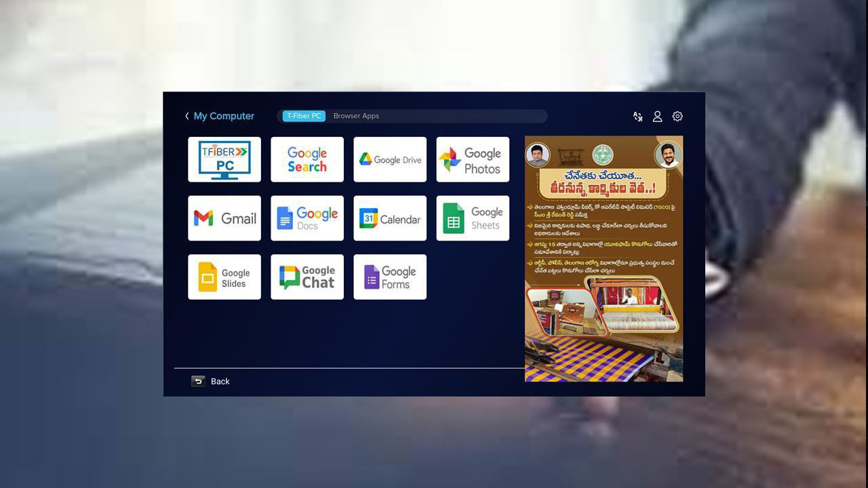Open Google Forms app
This screenshot has height=488, width=868.
[390, 277]
